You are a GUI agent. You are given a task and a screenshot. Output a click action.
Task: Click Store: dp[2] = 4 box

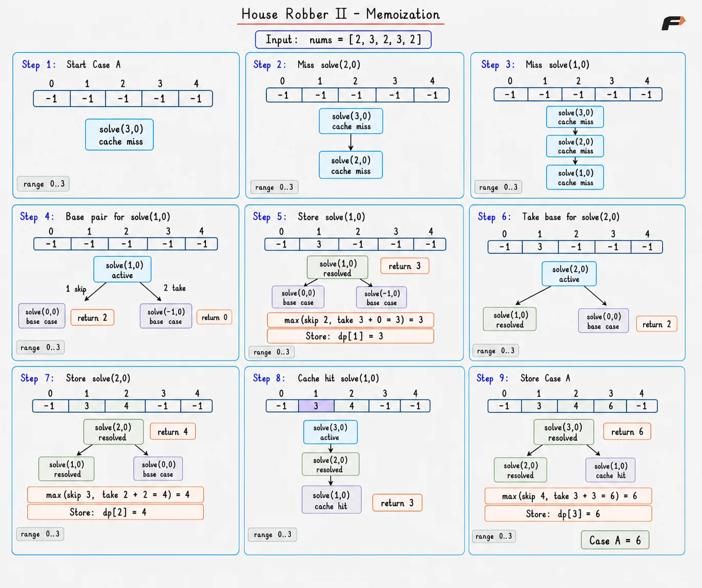115,512
